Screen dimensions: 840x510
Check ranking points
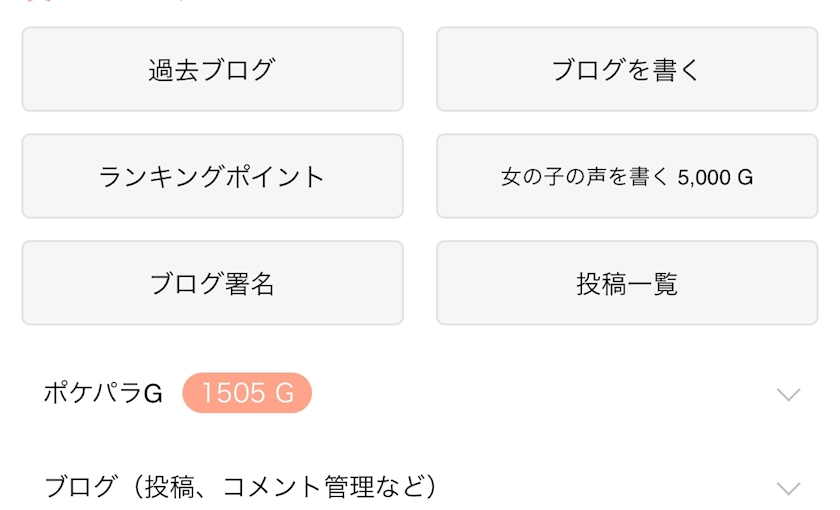tap(212, 177)
